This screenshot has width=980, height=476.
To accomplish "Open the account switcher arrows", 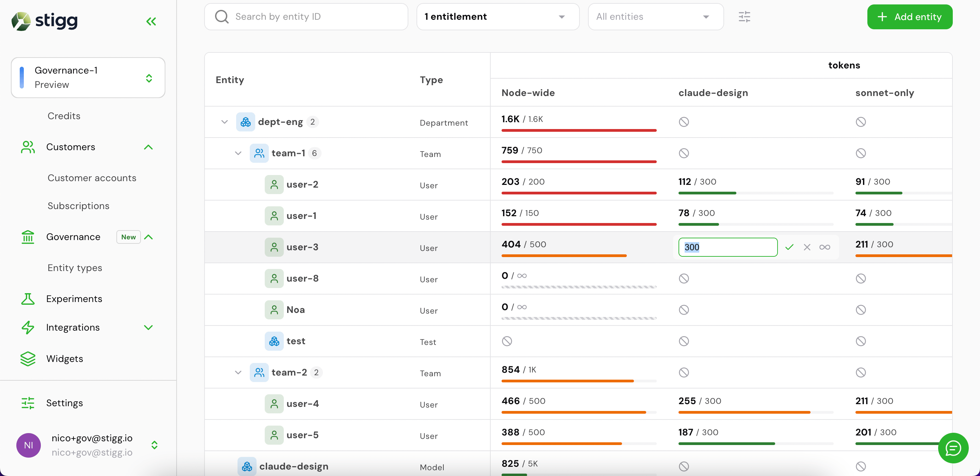I will tap(154, 445).
